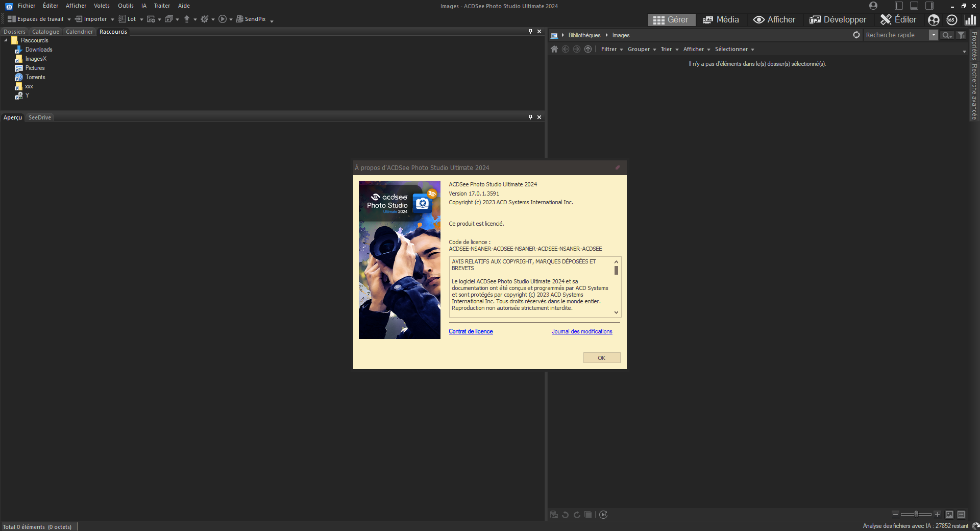The width and height of the screenshot is (980, 531).
Task: Click the back navigation arrow
Action: (566, 49)
